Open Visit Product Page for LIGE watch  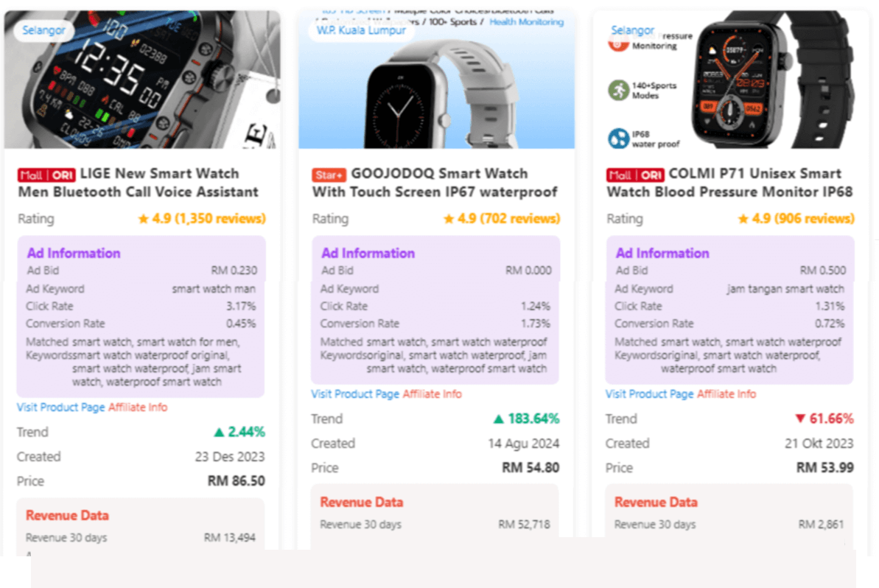(61, 407)
